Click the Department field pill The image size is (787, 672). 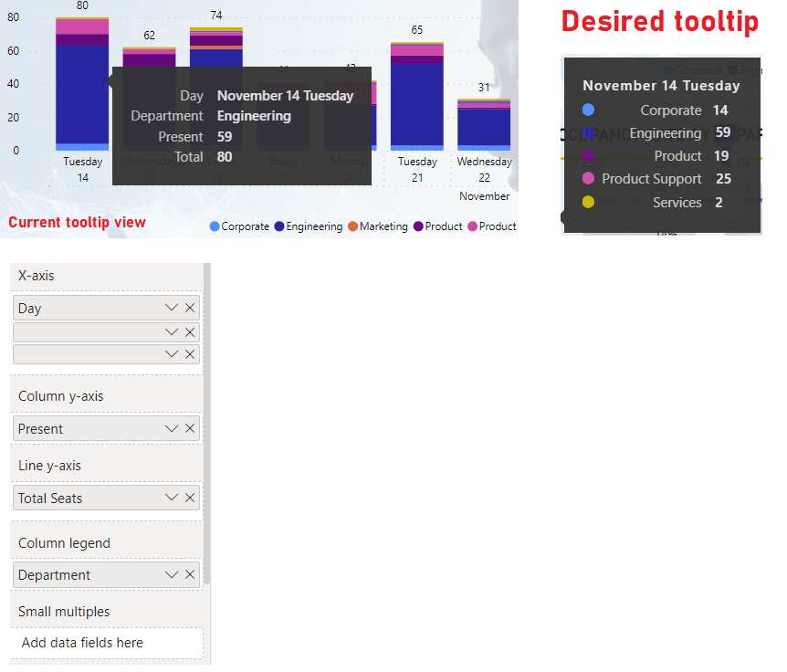click(106, 574)
